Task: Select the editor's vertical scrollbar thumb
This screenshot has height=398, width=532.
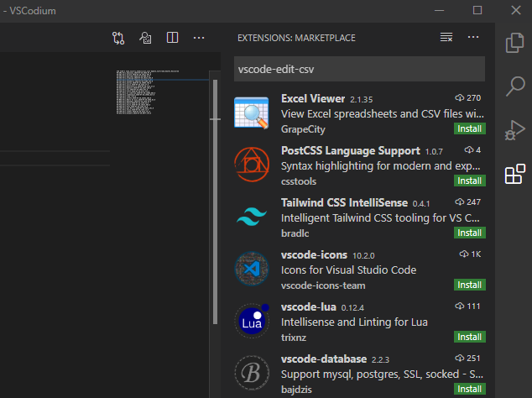Action: click(215, 202)
